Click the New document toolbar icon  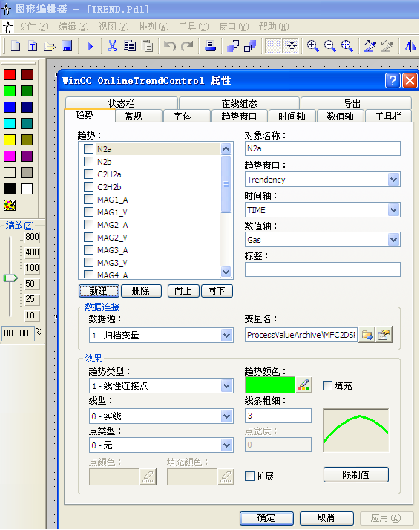[16, 46]
